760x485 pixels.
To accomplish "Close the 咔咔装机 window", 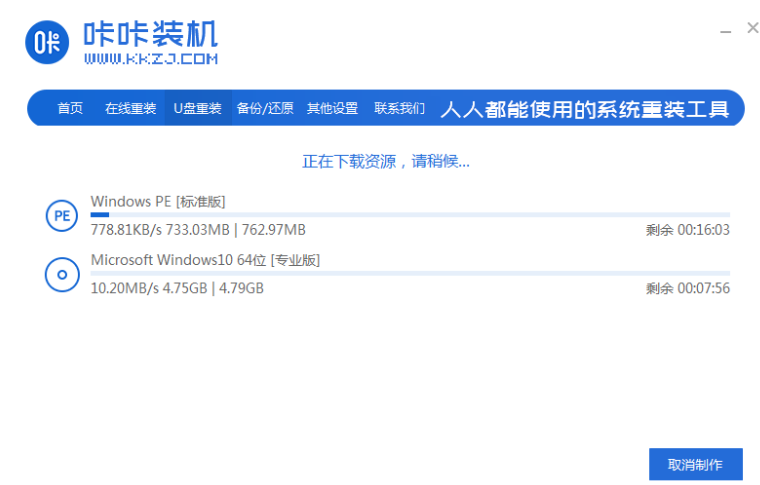I will tap(753, 29).
